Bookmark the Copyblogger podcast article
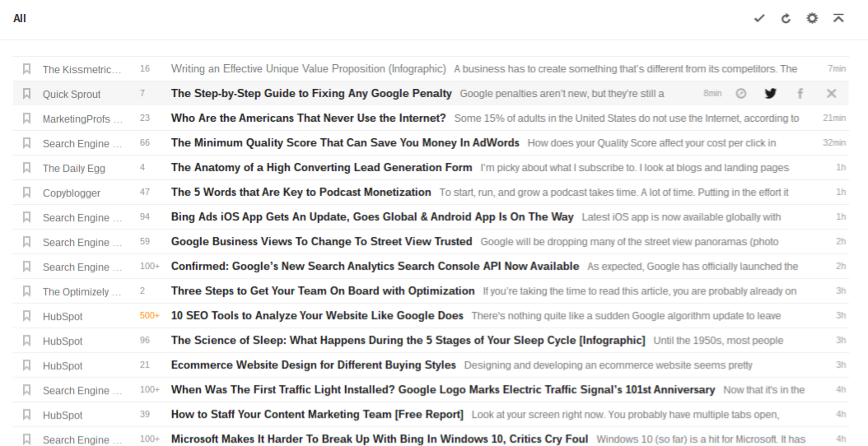 pyautogui.click(x=26, y=193)
